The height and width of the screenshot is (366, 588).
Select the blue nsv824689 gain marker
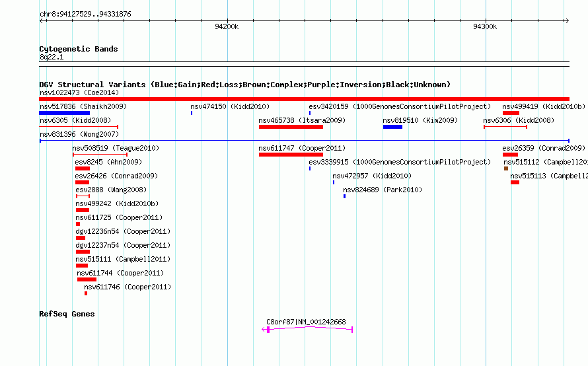point(344,196)
